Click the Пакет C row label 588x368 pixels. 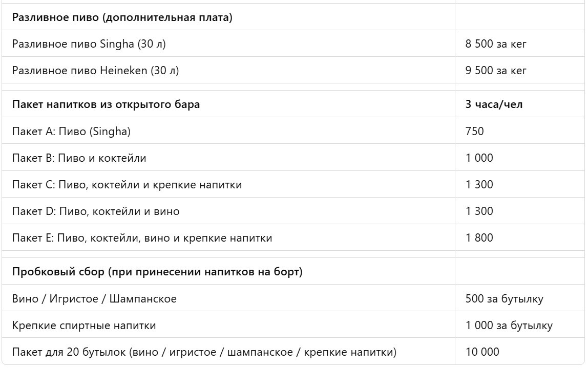[127, 185]
